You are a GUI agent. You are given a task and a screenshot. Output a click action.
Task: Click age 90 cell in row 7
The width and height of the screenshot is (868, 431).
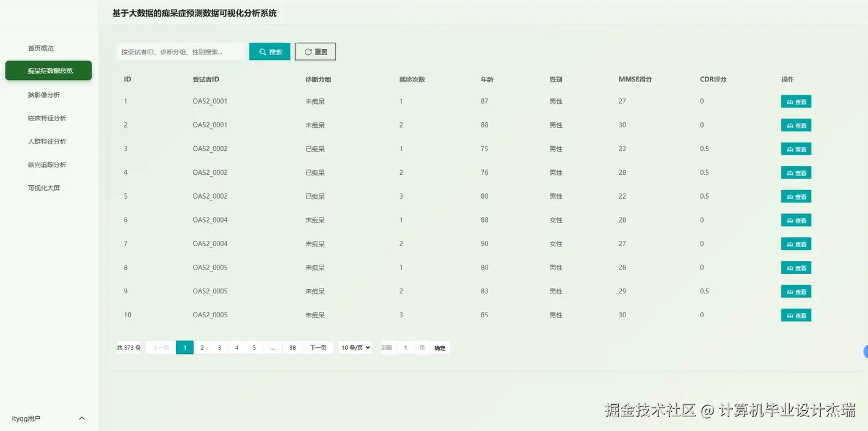pos(484,244)
